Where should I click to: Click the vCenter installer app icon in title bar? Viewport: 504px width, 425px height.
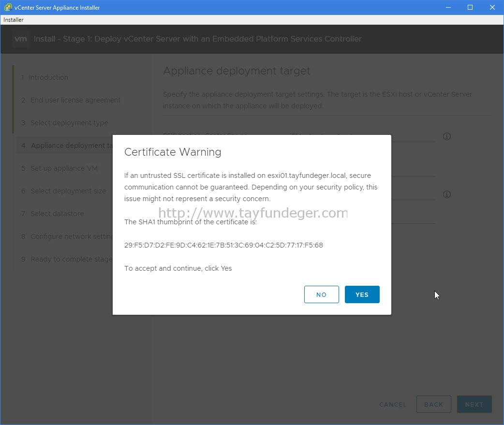click(8, 7)
